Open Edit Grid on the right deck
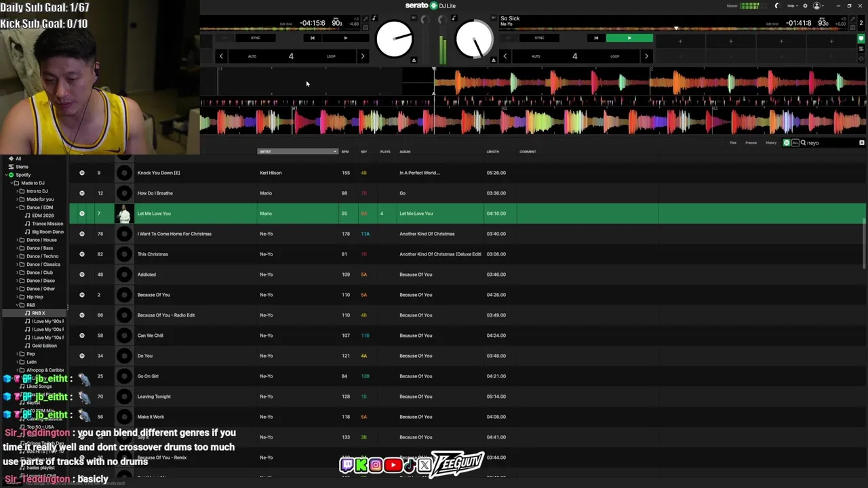 tap(772, 24)
